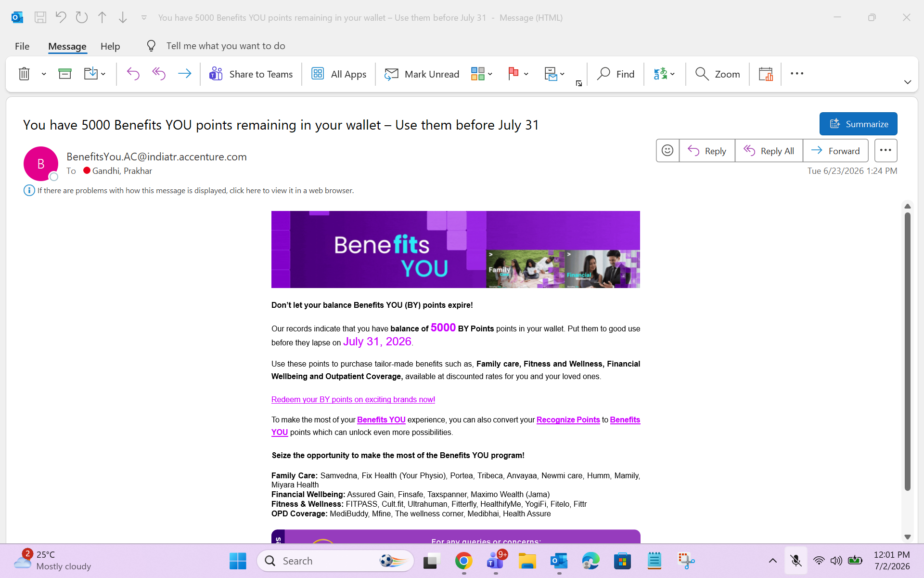The width and height of the screenshot is (924, 578).
Task: Open the weather widget showing 25°C
Action: coord(53,561)
